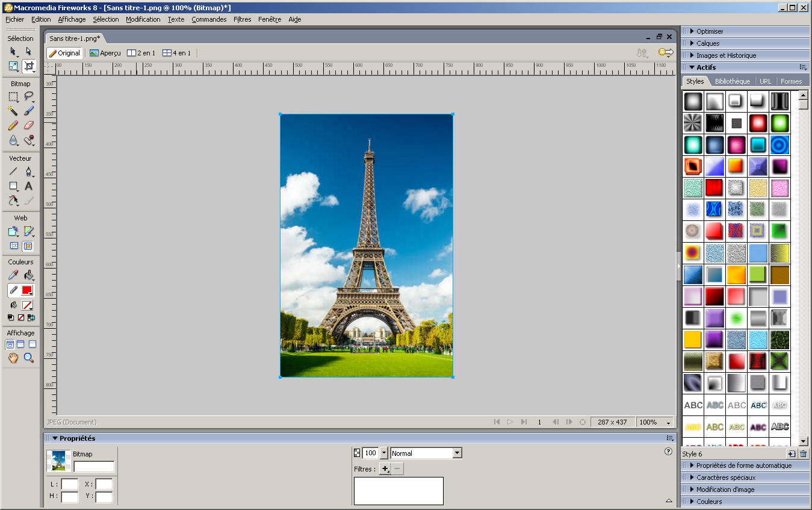Pick the Lasso tool
The height and width of the screenshot is (510, 812).
28,97
